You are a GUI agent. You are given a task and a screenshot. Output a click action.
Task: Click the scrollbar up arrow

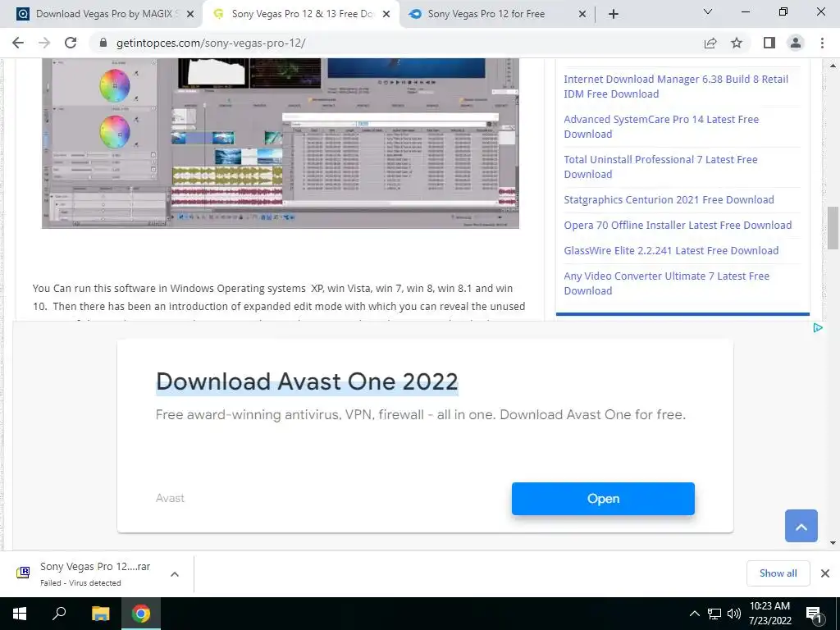point(833,66)
